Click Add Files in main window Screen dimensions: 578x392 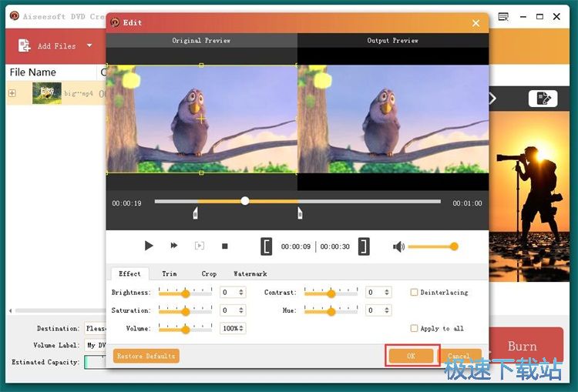(56, 46)
